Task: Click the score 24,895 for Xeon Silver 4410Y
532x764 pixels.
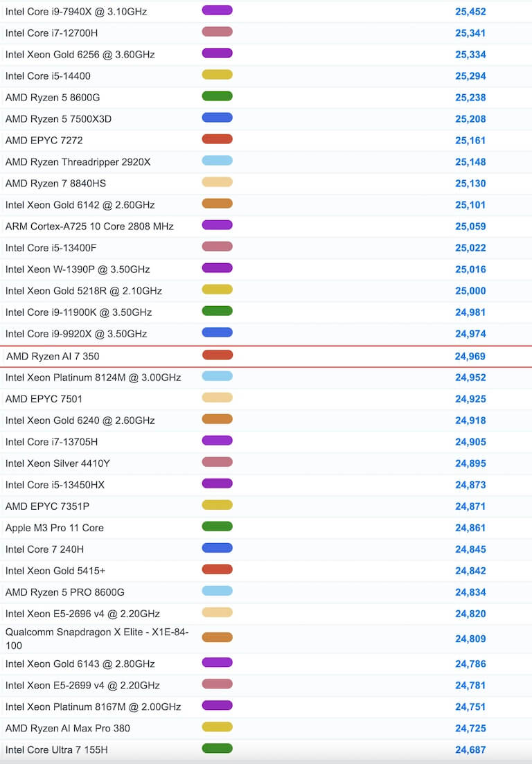Action: click(x=470, y=463)
